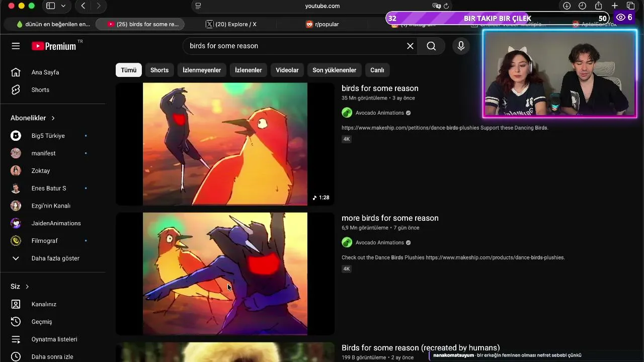Open Safari page menu icon in address bar
The width and height of the screenshot is (644, 362).
coord(198,6)
